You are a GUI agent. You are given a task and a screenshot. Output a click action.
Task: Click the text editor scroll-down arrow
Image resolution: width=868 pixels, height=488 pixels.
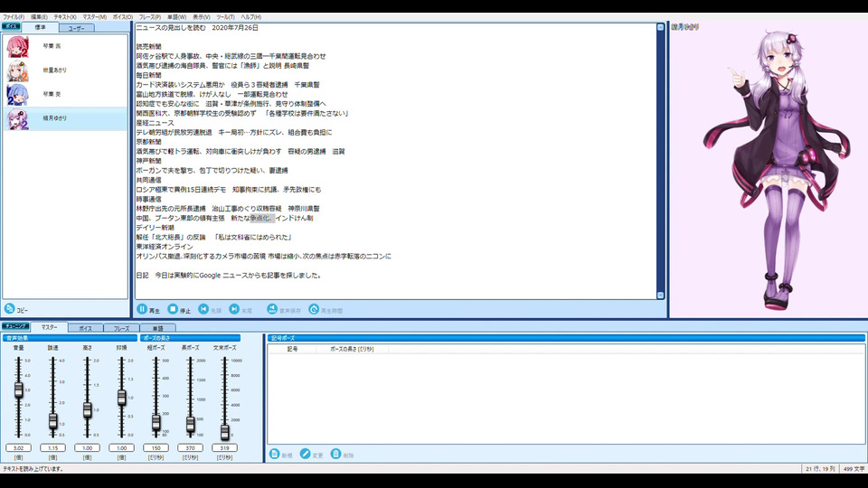tap(660, 296)
